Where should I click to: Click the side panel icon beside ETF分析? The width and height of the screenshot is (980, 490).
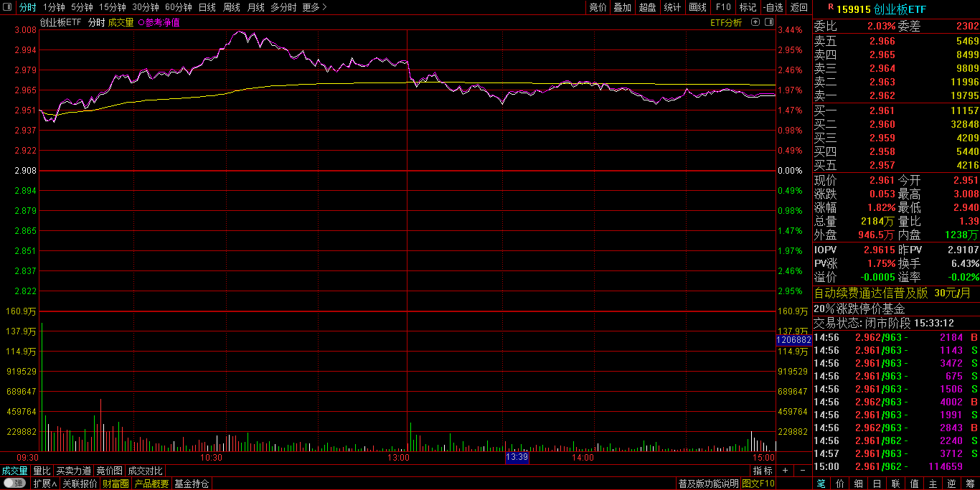click(x=768, y=22)
